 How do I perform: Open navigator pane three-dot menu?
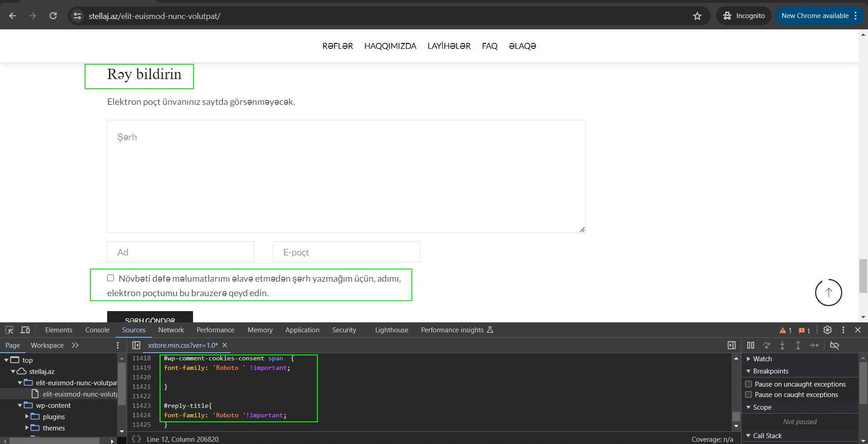click(118, 345)
